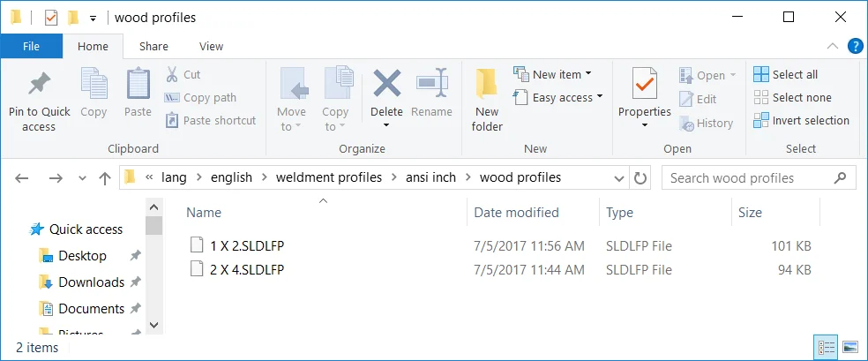Click the Move to icon
868x361 pixels.
coord(292,84)
